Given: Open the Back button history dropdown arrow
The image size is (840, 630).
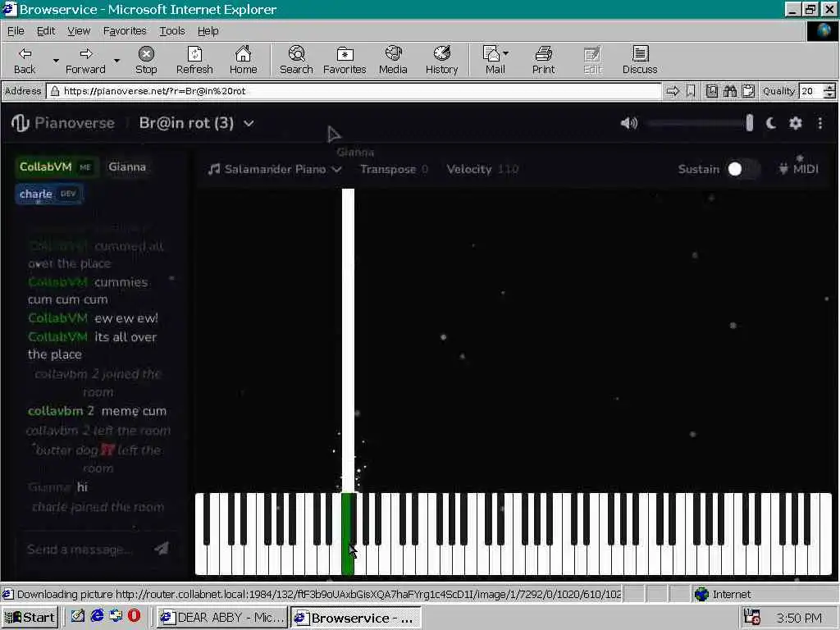Looking at the screenshot, I should [x=56, y=61].
